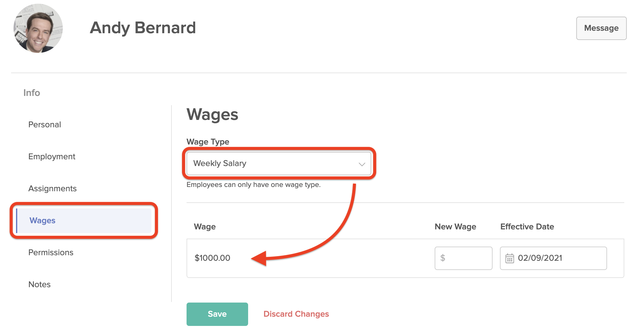Open the Message button
Image resolution: width=644 pixels, height=329 pixels.
pos(601,28)
